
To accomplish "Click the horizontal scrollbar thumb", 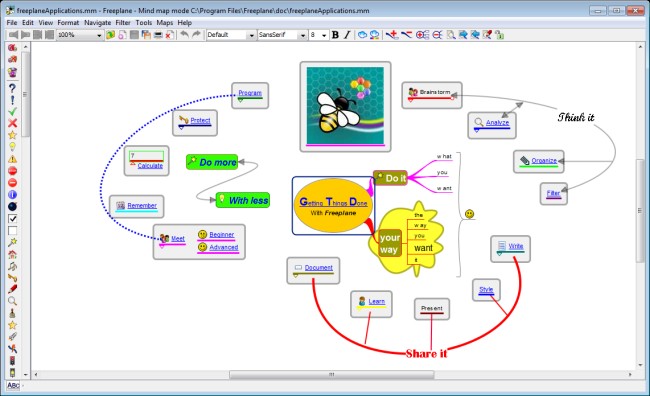I will coord(332,374).
